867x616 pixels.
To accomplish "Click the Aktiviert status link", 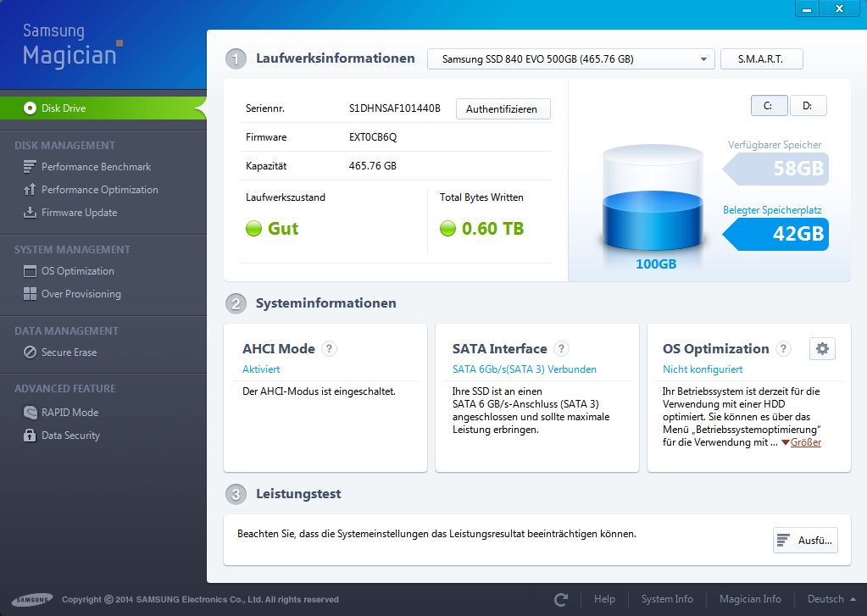I will pos(261,369).
